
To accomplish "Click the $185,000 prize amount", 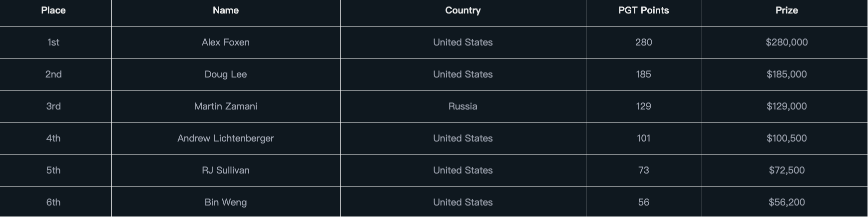I will click(787, 74).
